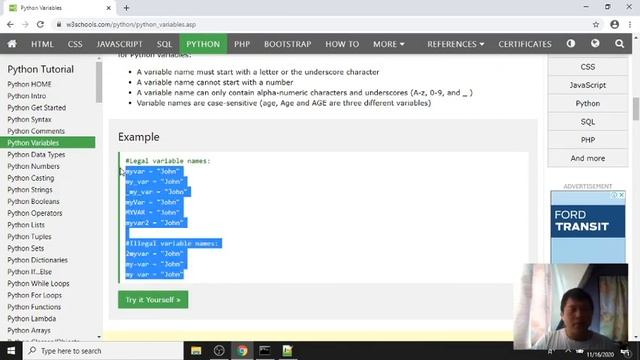Open the MORE dropdown menu

(x=389, y=44)
